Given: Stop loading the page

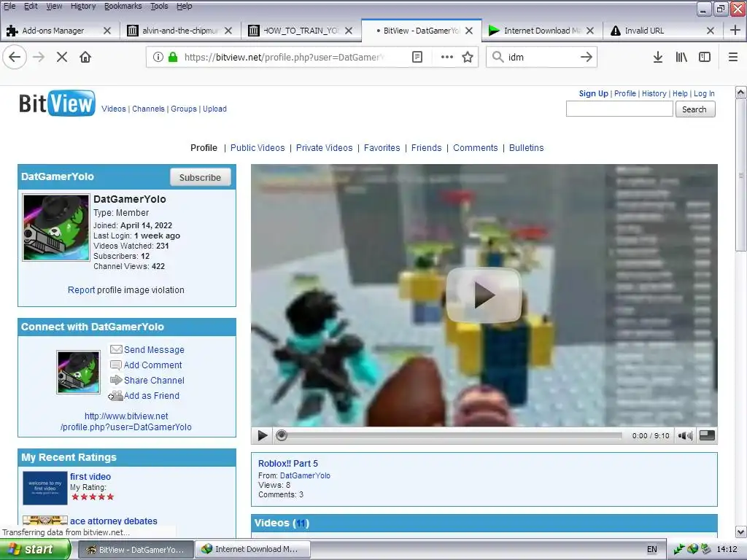Looking at the screenshot, I should tap(61, 57).
